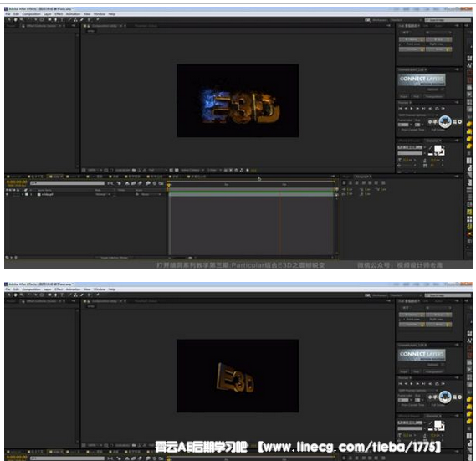Open Animation menu in upper After Effects window
Screen dimensions: 476x461
point(73,14)
